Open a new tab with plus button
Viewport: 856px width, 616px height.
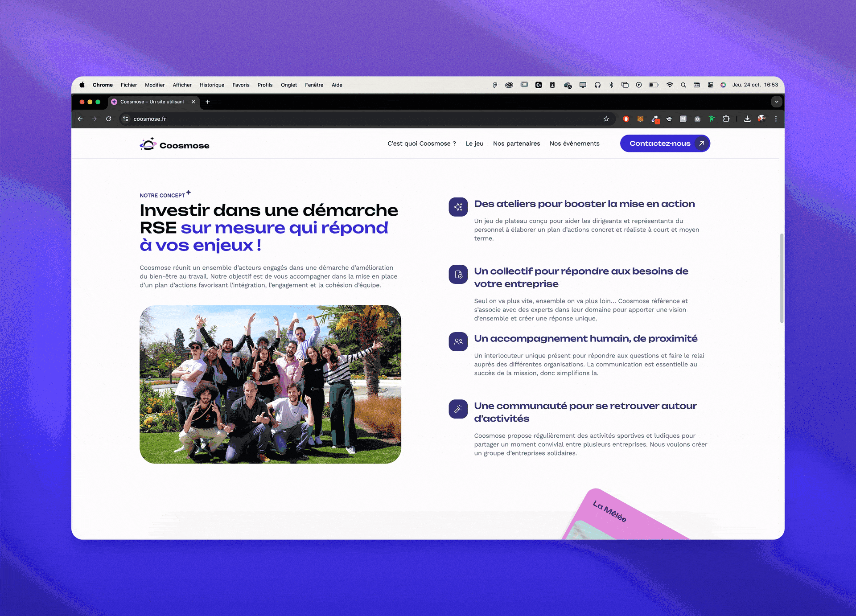(207, 102)
